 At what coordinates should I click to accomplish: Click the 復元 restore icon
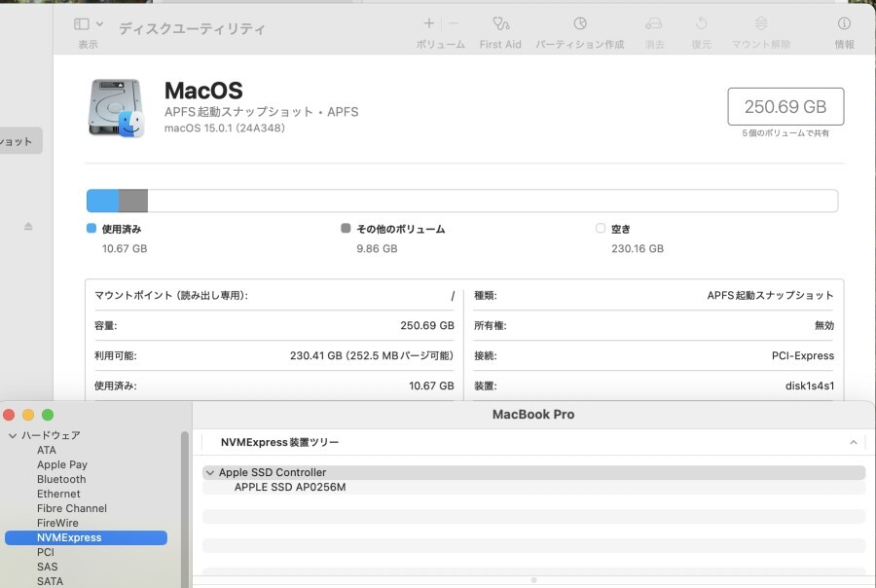701,23
